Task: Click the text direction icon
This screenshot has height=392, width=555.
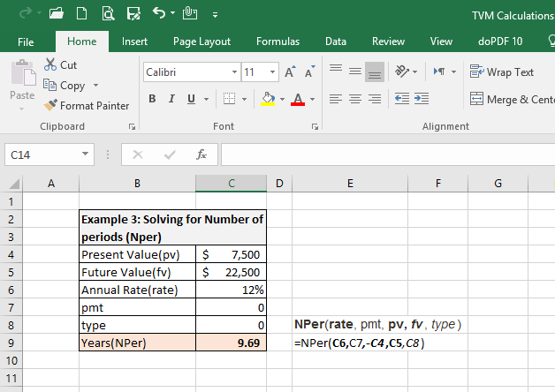Action: pos(439,72)
